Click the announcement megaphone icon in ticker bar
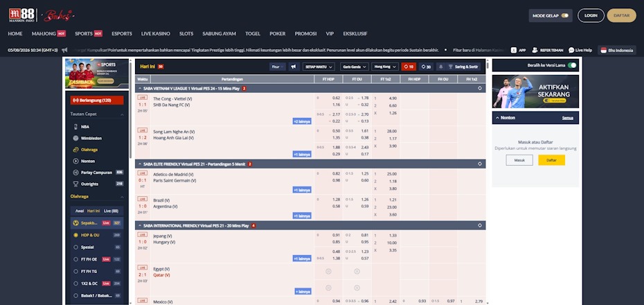 (x=64, y=50)
